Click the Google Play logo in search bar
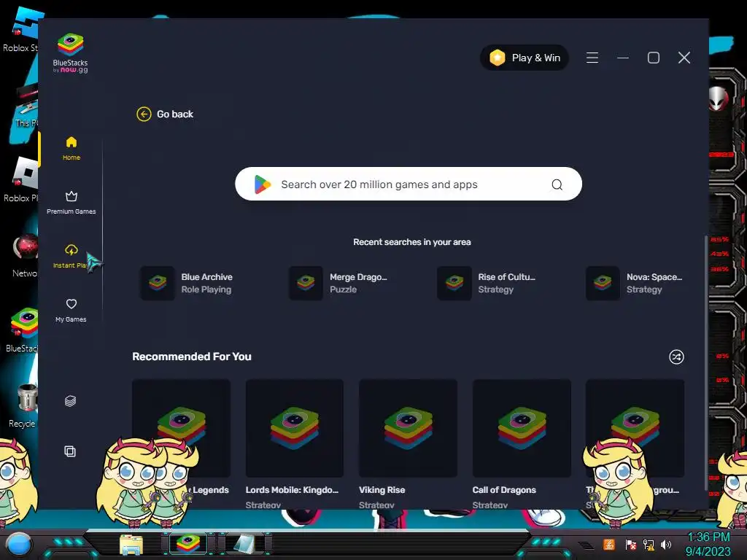The height and width of the screenshot is (560, 747). point(262,184)
